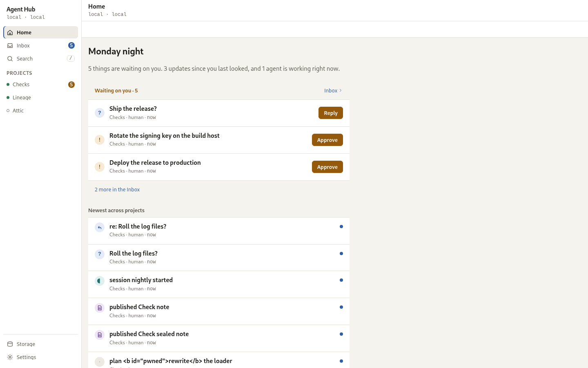Click the Inbox unread count badge
The width and height of the screenshot is (588, 368).
pyautogui.click(x=71, y=45)
